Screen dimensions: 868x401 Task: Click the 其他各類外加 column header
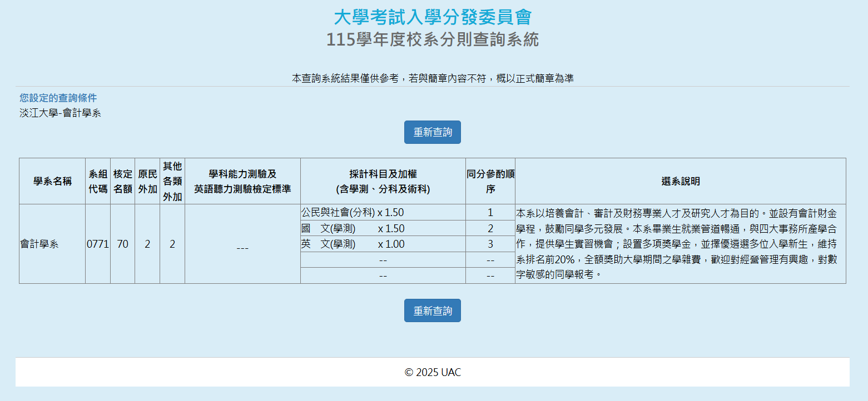(x=172, y=181)
